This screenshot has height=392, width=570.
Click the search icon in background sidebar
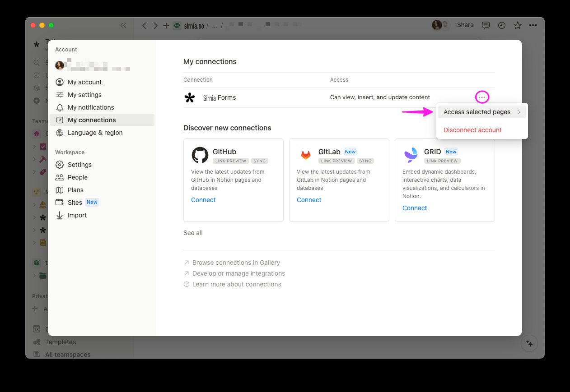tap(37, 63)
